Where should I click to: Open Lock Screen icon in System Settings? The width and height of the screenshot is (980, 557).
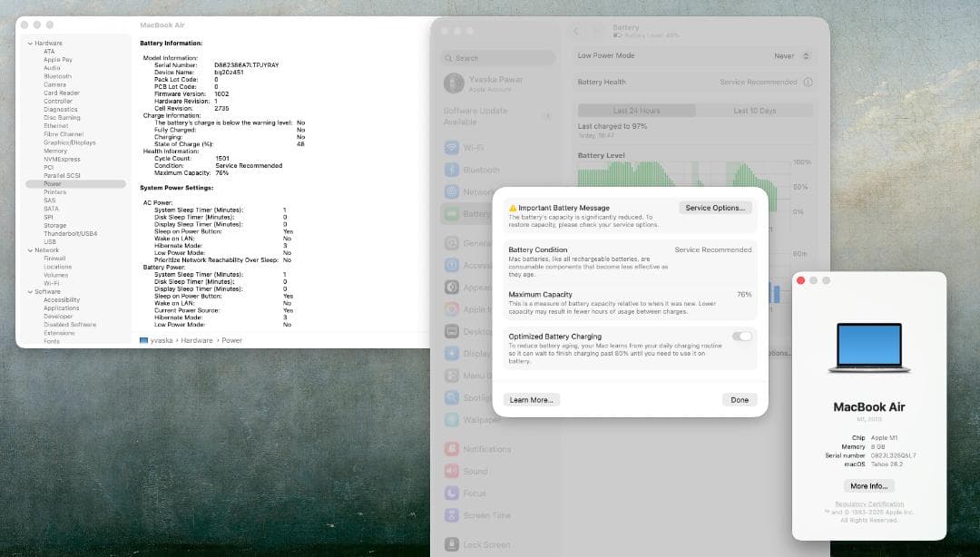click(x=452, y=544)
